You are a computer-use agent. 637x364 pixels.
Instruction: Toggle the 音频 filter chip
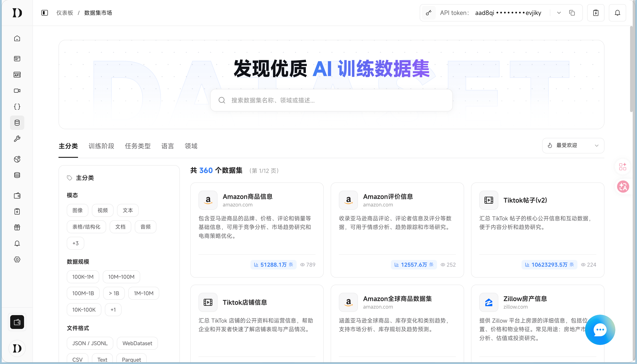145,227
